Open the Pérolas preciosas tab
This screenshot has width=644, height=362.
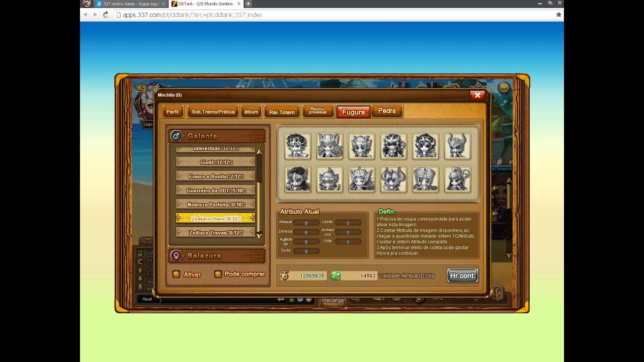click(318, 111)
